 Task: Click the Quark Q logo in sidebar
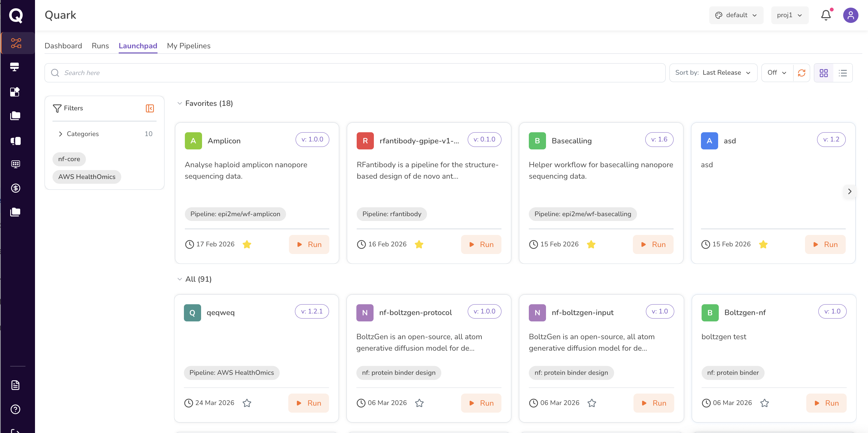(x=16, y=15)
